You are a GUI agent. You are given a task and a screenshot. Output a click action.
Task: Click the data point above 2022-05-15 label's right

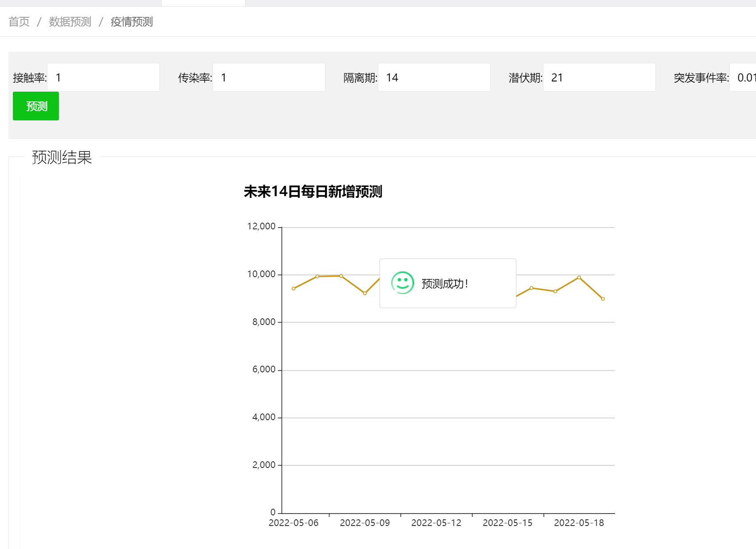pos(531,288)
